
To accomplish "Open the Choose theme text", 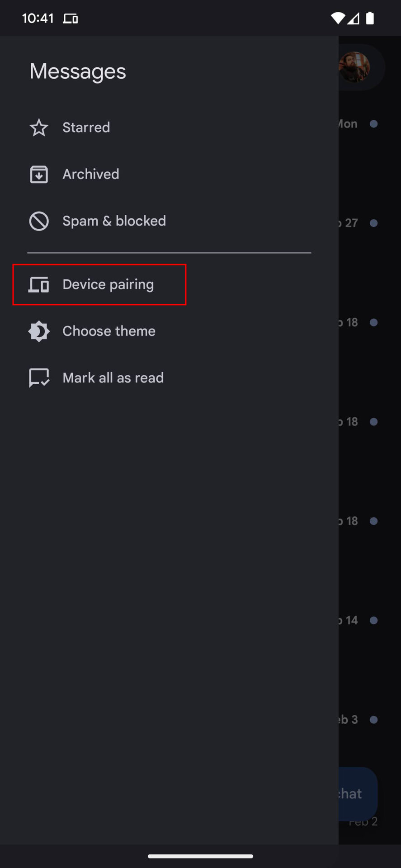I will pyautogui.click(x=109, y=331).
